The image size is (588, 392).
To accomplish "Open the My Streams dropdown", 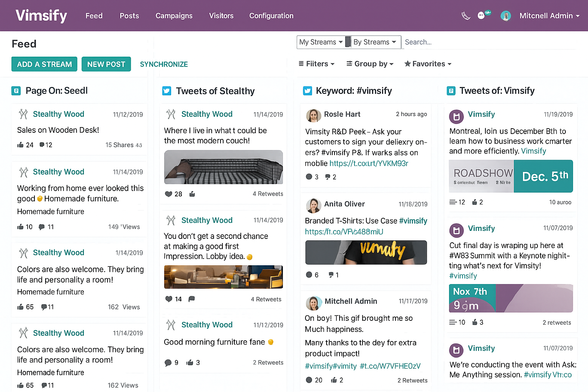I will [x=321, y=42].
